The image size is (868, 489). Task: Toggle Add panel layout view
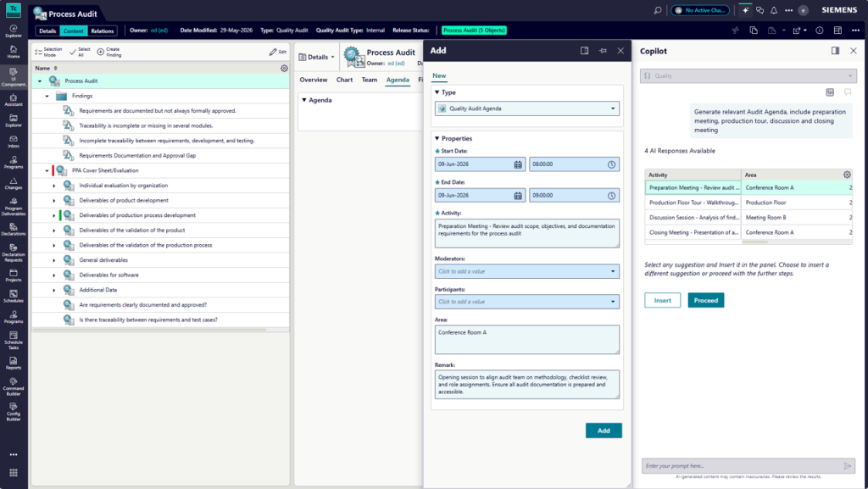coord(584,50)
